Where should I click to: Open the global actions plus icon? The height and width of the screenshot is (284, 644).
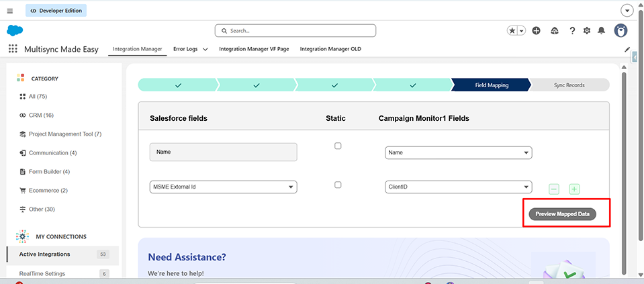coord(536,31)
